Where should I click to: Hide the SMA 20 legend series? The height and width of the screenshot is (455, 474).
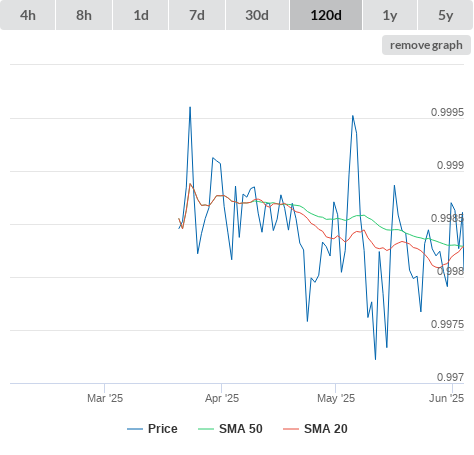[x=326, y=429]
